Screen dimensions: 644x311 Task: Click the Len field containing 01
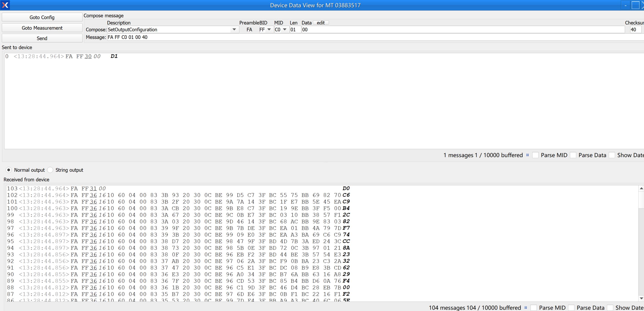[x=295, y=29]
